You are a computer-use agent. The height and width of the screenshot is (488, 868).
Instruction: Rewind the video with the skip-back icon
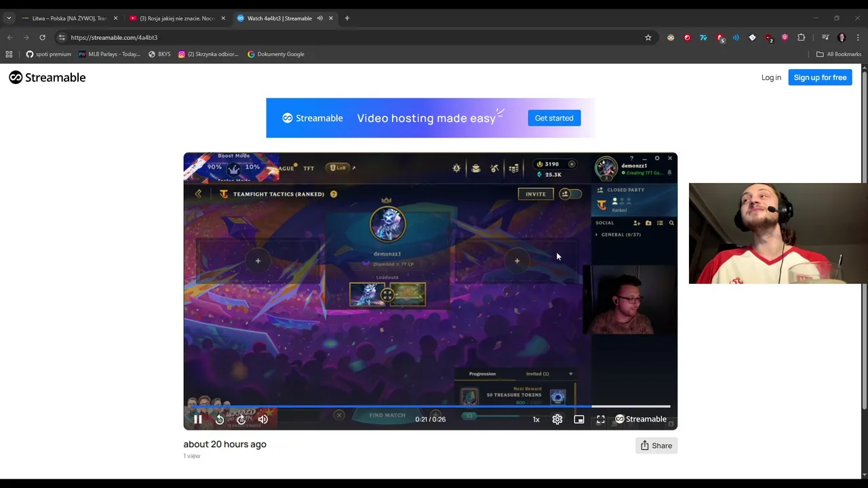pos(220,420)
